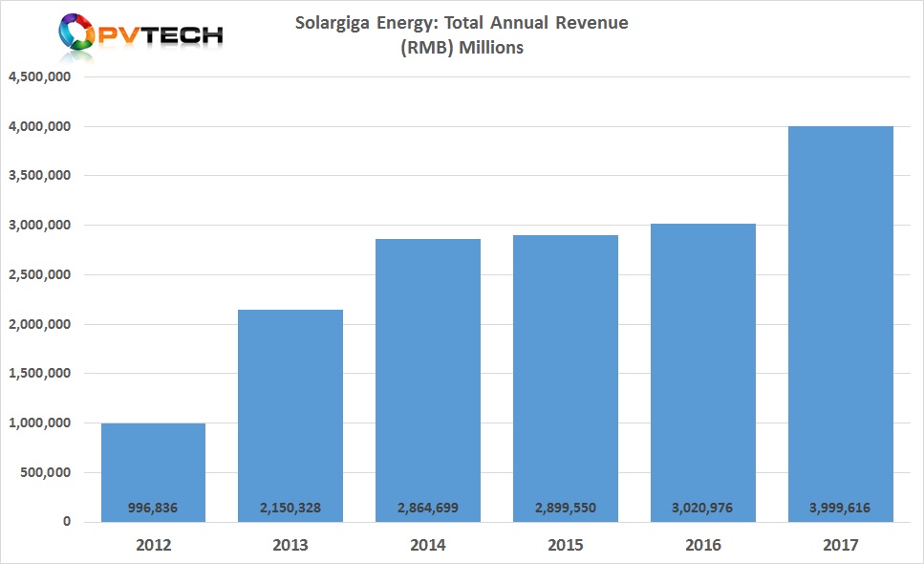
Task: Click the 2012 x-axis label
Action: 153,545
